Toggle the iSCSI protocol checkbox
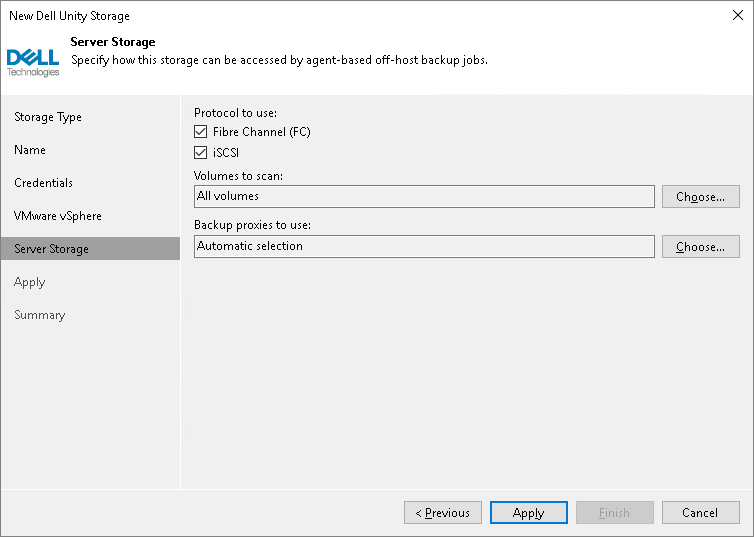The width and height of the screenshot is (754, 537). 201,153
